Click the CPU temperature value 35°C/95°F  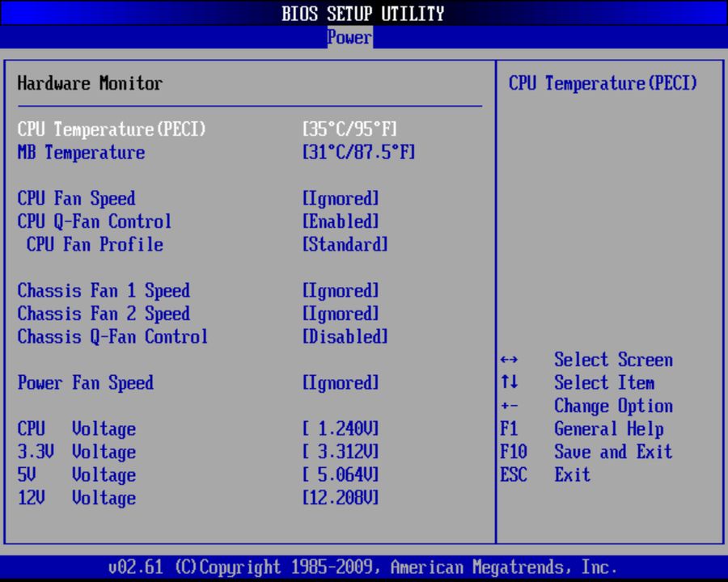[x=350, y=129]
